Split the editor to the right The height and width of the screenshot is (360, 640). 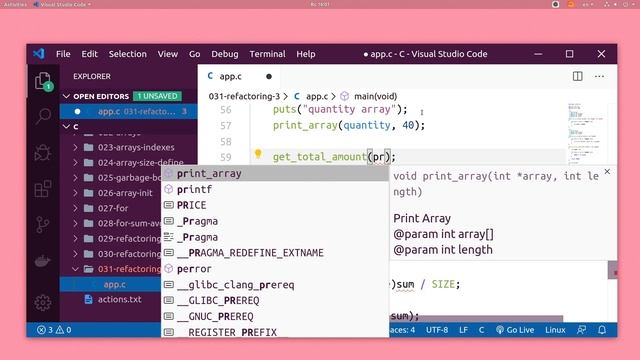click(578, 76)
